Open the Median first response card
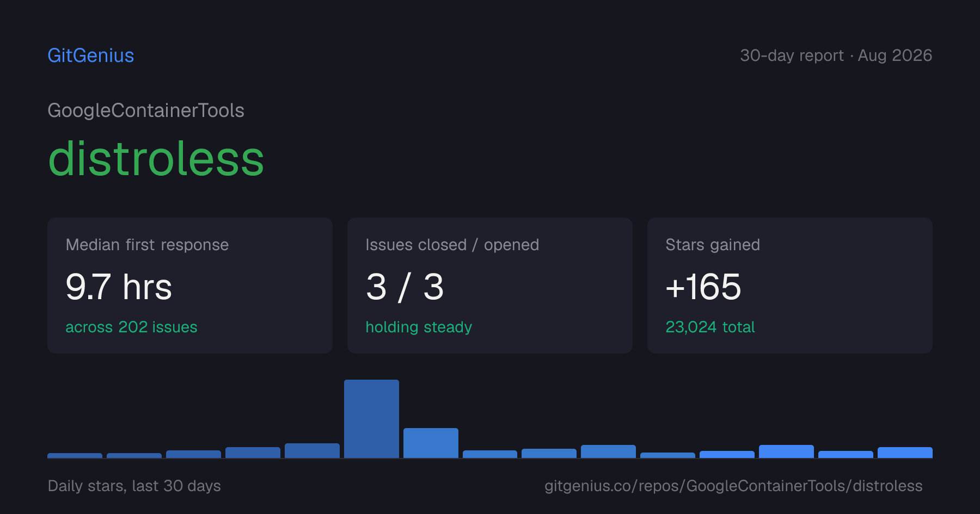Viewport: 980px width, 514px height. click(x=190, y=286)
